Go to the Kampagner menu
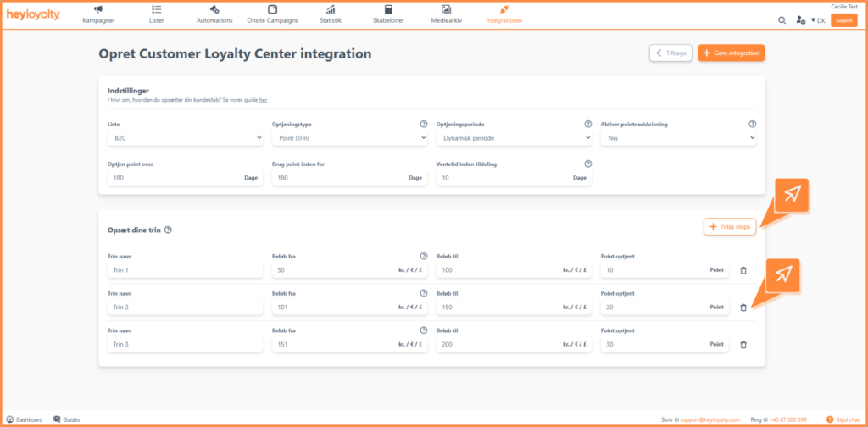The image size is (868, 427). point(98,14)
